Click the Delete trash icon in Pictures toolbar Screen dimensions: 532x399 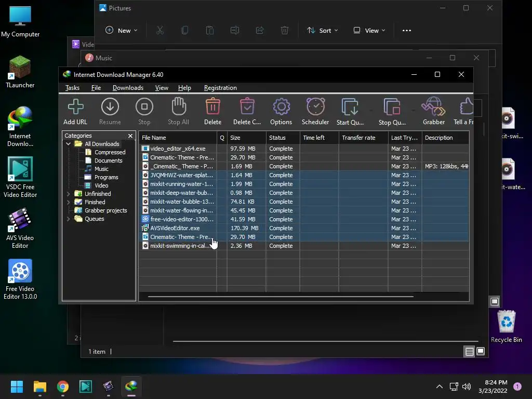pyautogui.click(x=285, y=31)
